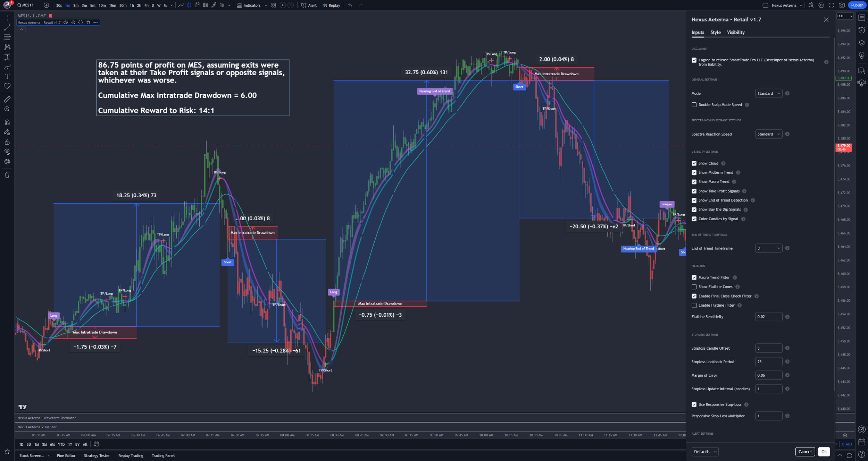Viewport: 868px width, 461px height.
Task: Set range to YTD
Action: [x=61, y=444]
